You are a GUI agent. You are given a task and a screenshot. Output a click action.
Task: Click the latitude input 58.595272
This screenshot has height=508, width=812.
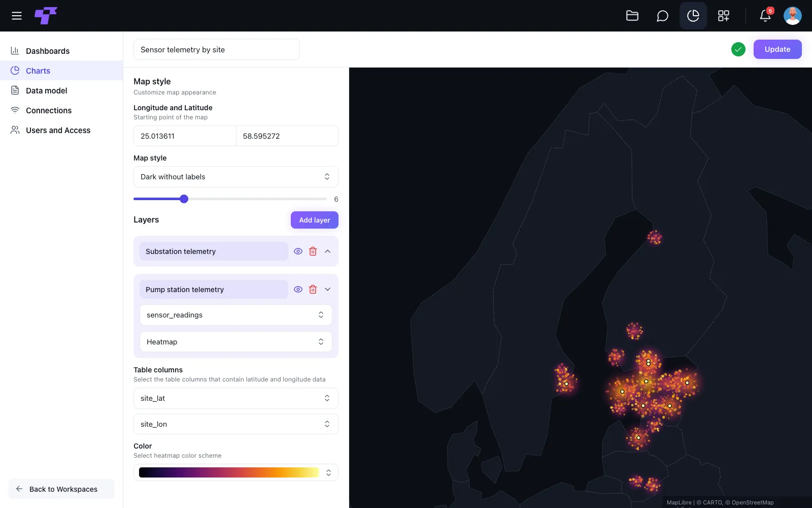point(287,136)
